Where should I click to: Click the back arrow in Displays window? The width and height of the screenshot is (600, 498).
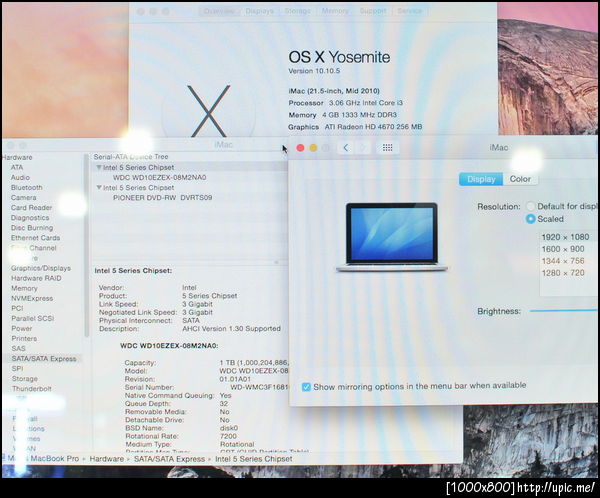(x=346, y=148)
